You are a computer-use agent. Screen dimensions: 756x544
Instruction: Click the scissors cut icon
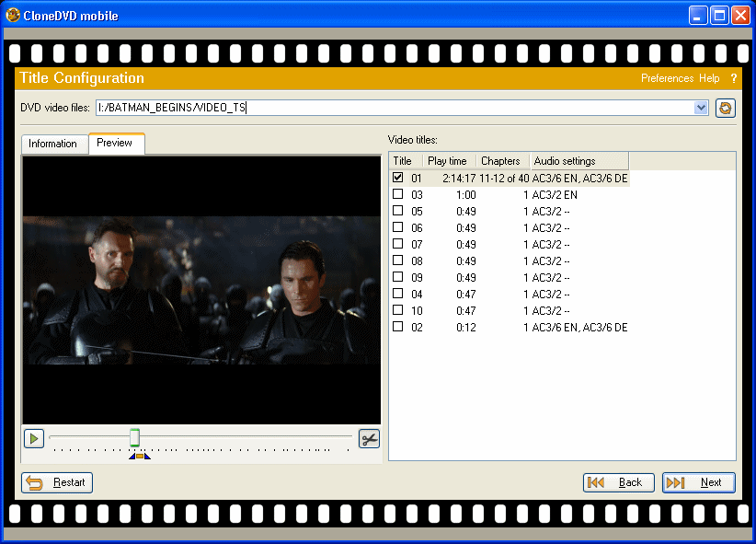coord(369,439)
